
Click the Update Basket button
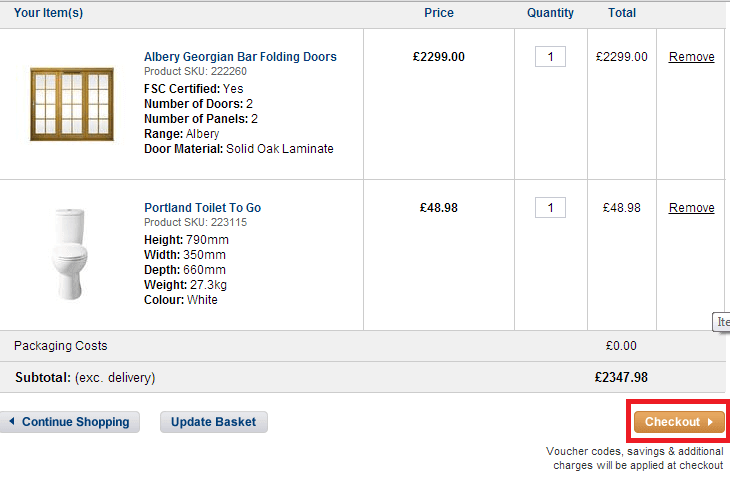point(214,422)
